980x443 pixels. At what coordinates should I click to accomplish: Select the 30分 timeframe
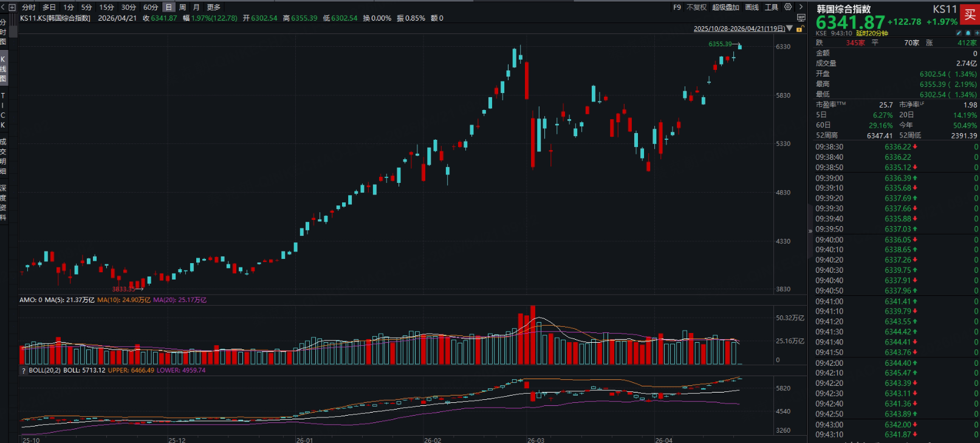point(129,7)
